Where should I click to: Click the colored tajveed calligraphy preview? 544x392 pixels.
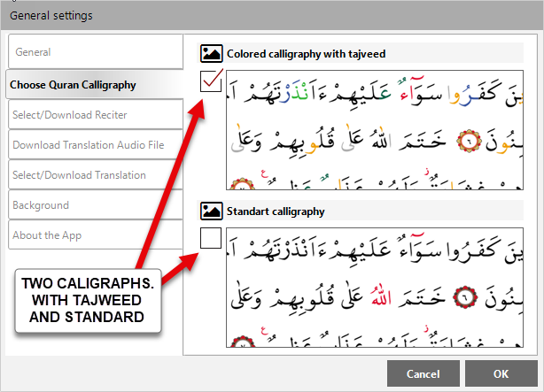[x=375, y=130]
